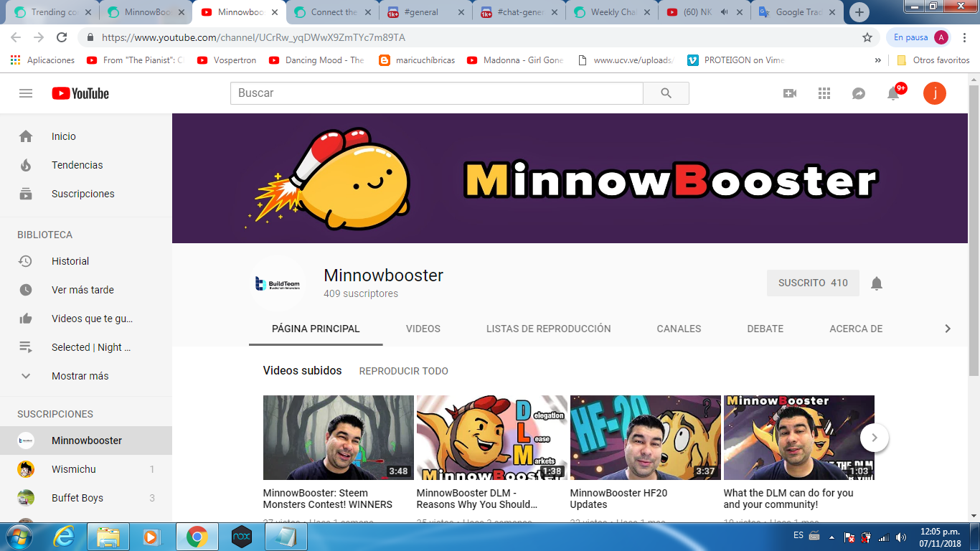Viewport: 980px width, 551px height.
Task: Open Windows Explorer folder on taskbar
Action: coord(109,537)
